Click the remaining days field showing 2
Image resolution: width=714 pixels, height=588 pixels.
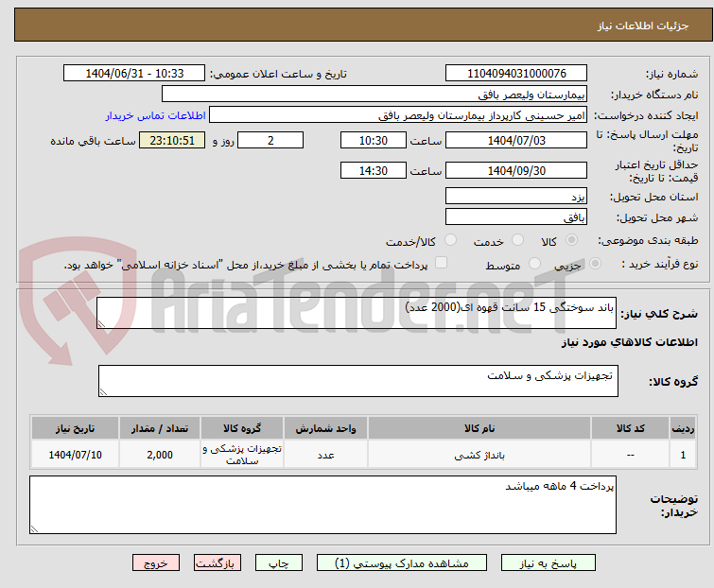click(x=270, y=140)
